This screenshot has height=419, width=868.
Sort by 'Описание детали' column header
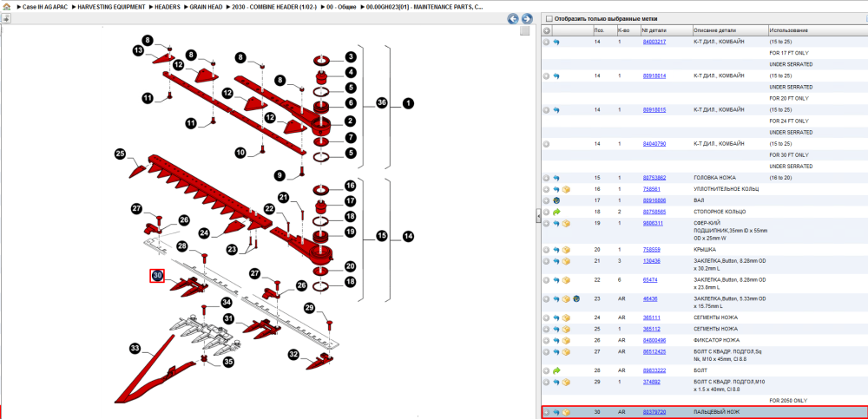click(x=730, y=30)
